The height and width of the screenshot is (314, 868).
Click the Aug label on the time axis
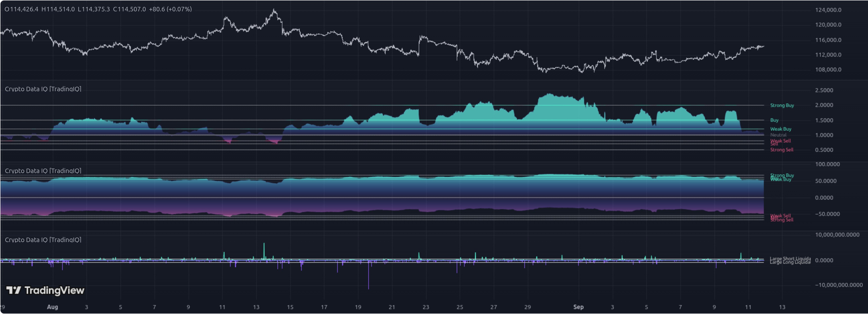coord(53,307)
